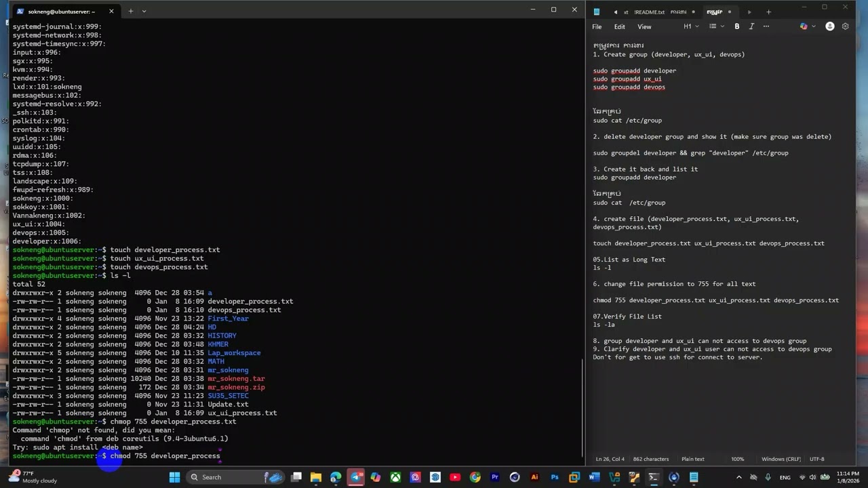The width and height of the screenshot is (868, 488).
Task: Open Word from the taskbar
Action: (594, 477)
